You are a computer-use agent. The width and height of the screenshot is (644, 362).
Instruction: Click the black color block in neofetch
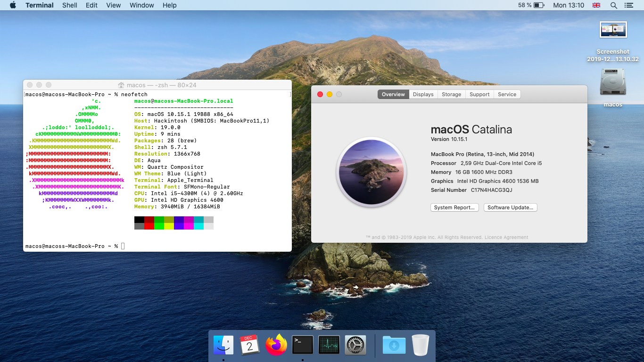139,220
